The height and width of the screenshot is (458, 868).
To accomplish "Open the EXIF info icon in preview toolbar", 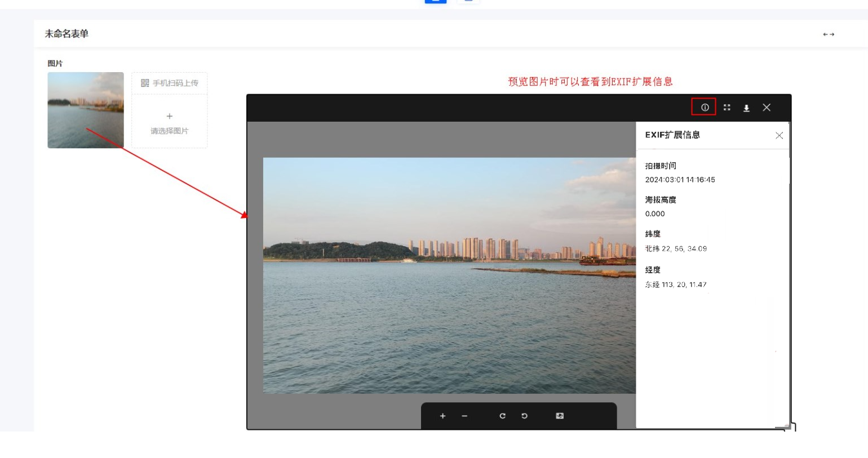I will tap(705, 107).
